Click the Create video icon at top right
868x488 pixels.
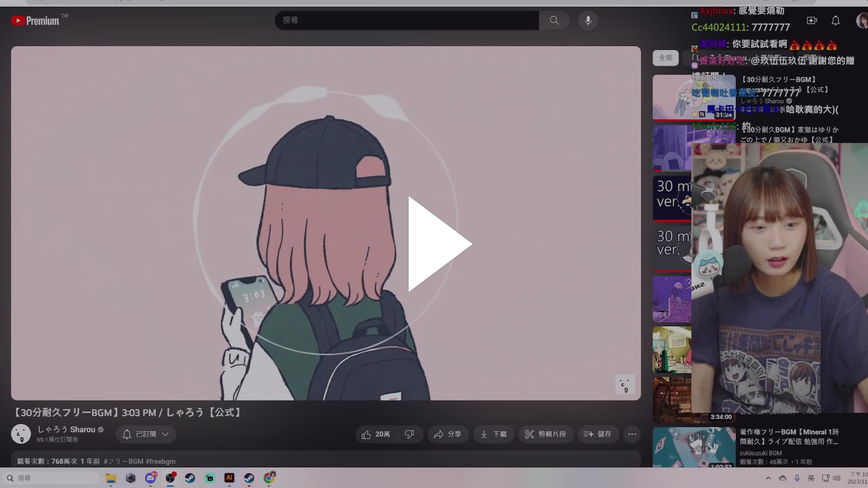point(811,20)
